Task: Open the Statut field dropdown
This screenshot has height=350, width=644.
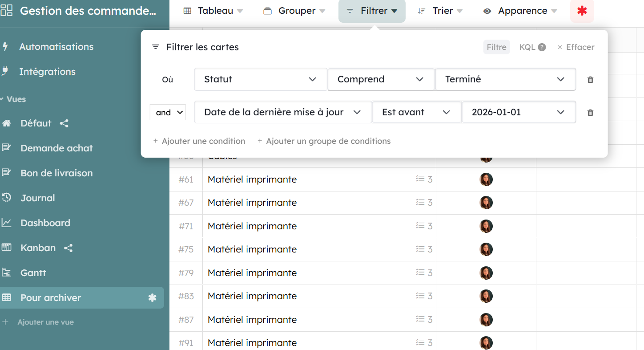Action: pyautogui.click(x=260, y=79)
